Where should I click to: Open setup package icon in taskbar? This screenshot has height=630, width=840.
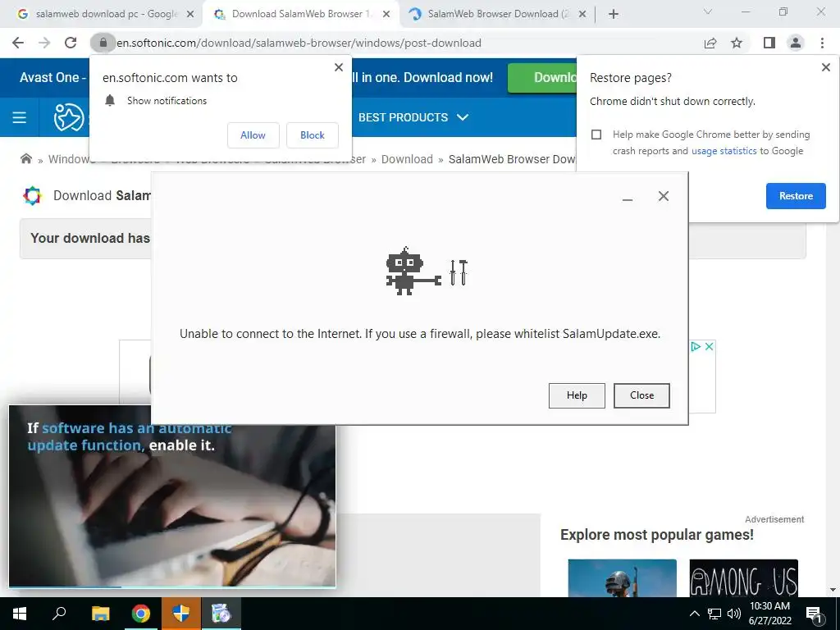(221, 614)
